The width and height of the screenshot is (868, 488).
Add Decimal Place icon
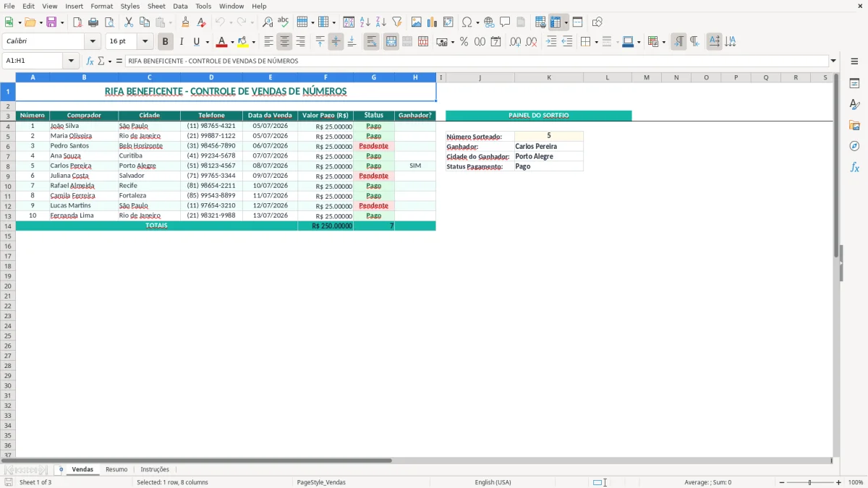(516, 42)
